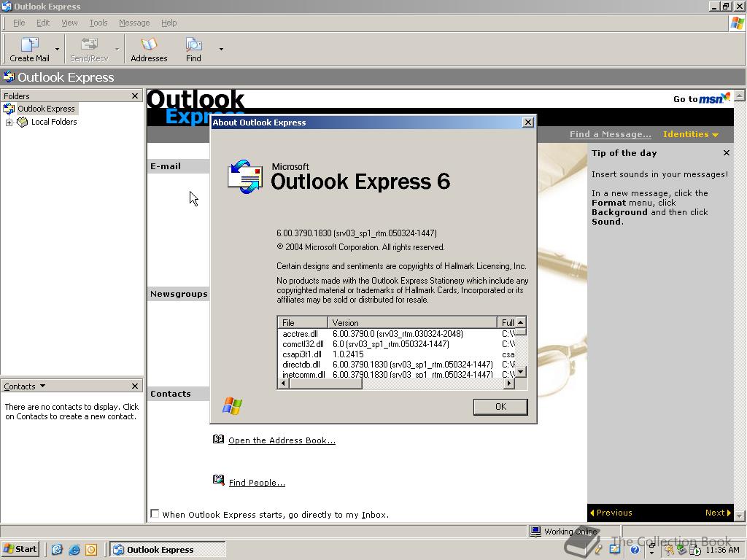Select the directdb.dll row

[x=396, y=365]
